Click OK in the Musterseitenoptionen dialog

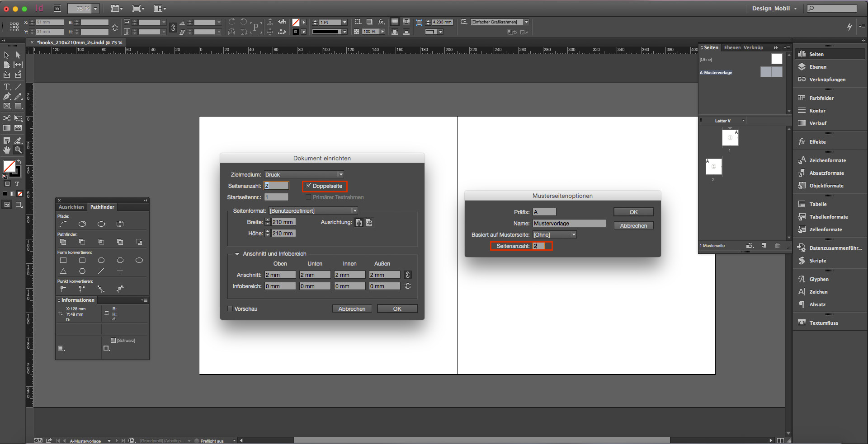(x=633, y=211)
